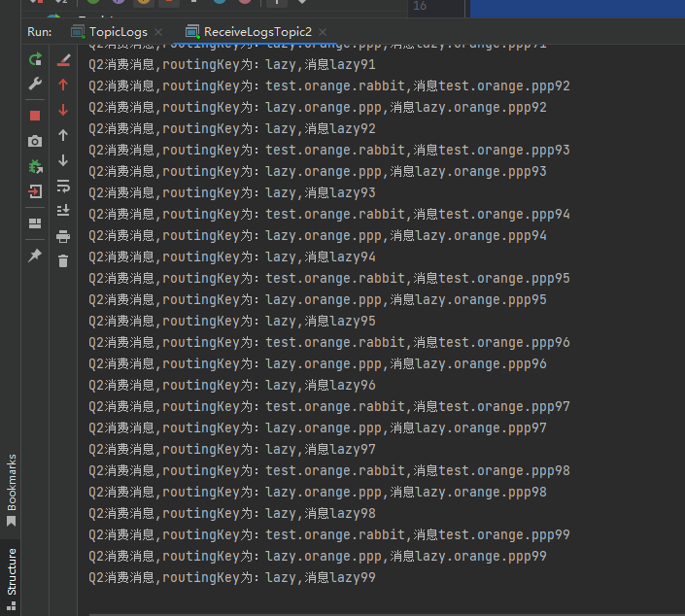Viewport: 685px width, 616px height.
Task: Click the console line 消息lazy96
Action: (232, 385)
